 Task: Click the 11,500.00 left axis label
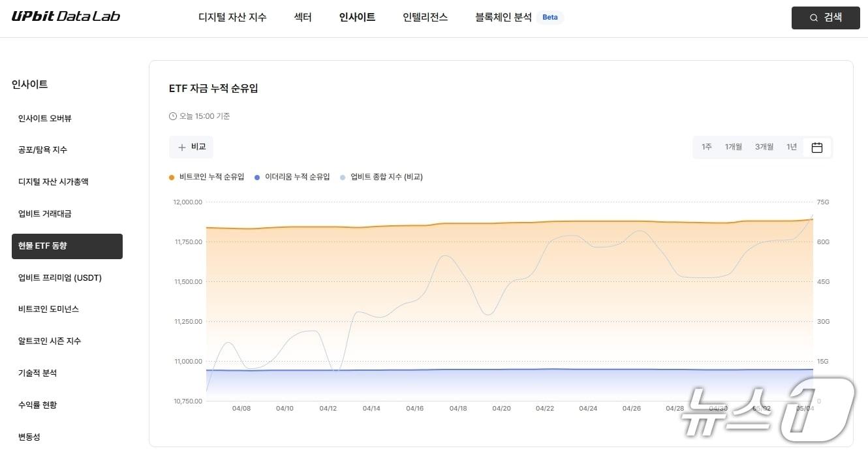tap(188, 282)
